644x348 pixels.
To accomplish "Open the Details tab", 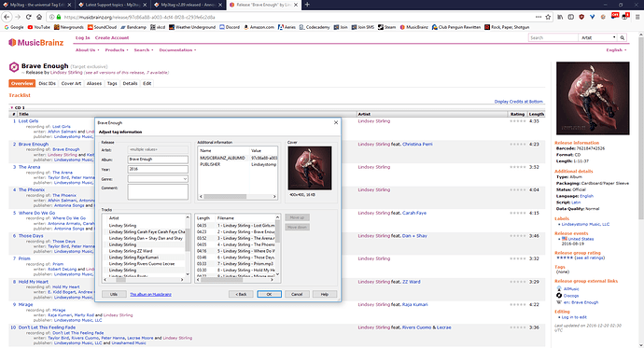I will pos(130,83).
